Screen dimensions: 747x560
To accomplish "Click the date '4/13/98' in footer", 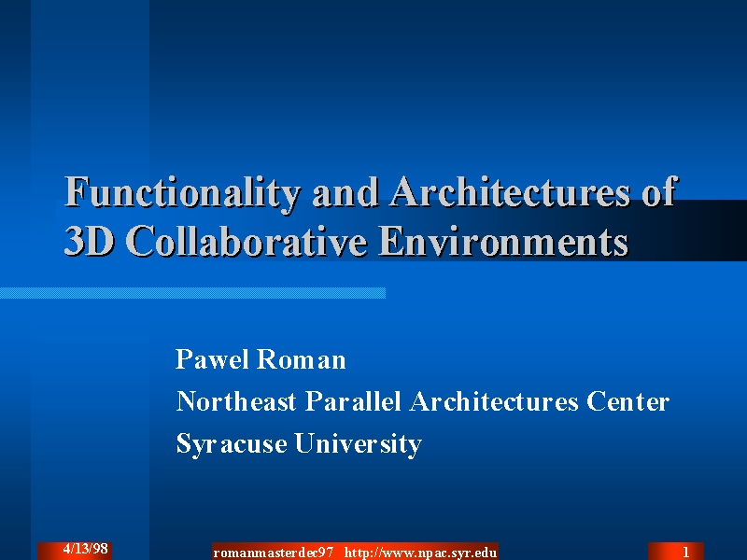I will (85, 549).
